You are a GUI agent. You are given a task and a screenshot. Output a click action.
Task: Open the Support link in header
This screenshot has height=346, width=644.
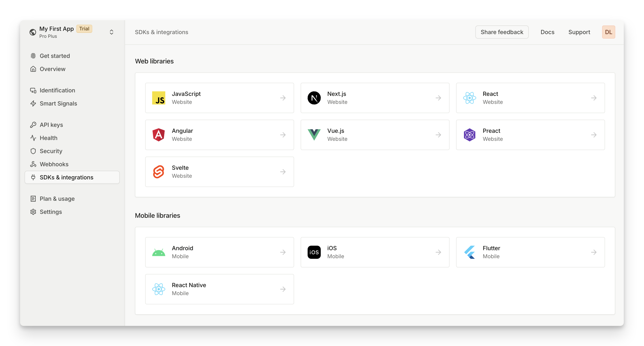(x=579, y=32)
